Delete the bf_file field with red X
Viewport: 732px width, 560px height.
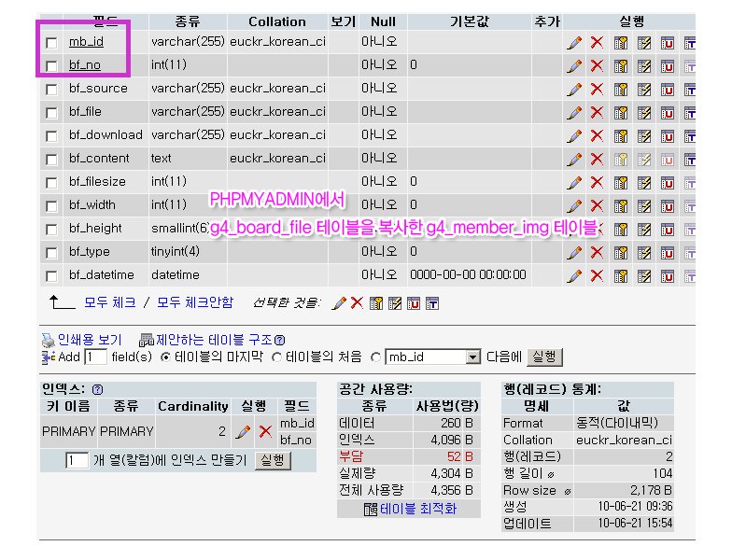tap(597, 112)
